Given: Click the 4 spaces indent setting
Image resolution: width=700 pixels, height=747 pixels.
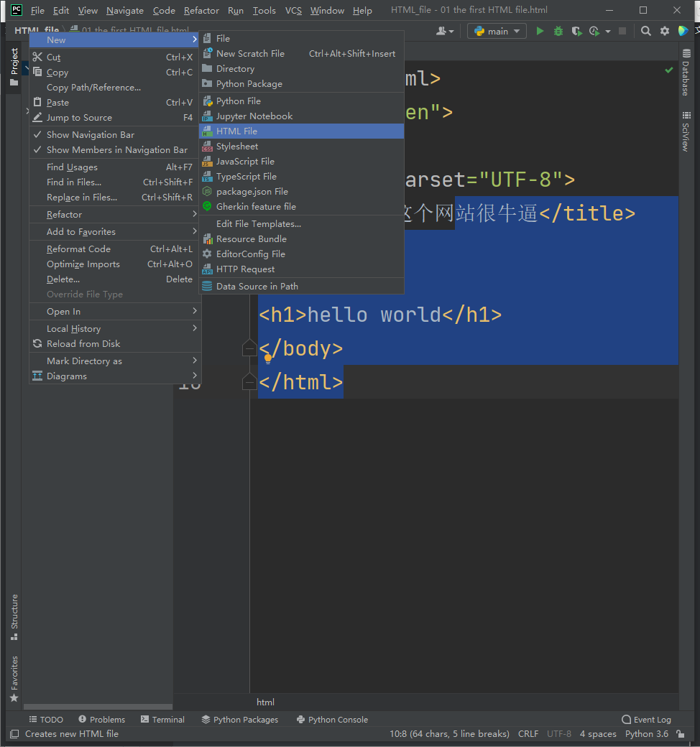Looking at the screenshot, I should [x=598, y=734].
